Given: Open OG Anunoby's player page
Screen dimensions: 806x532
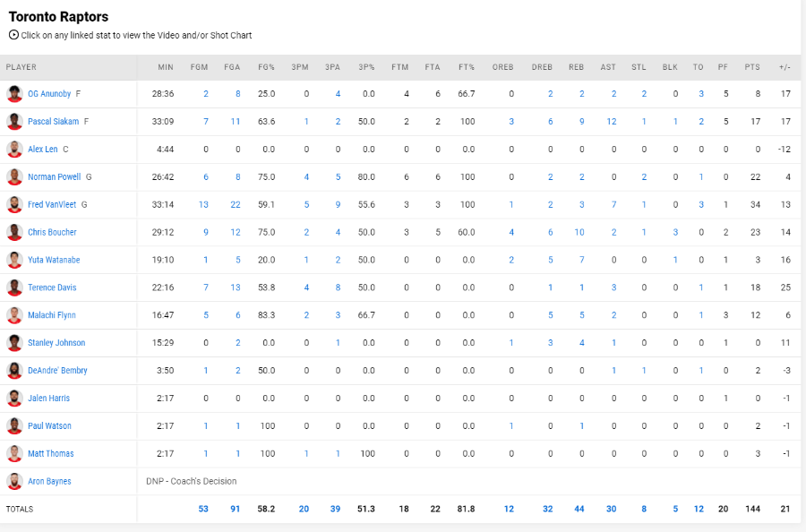Looking at the screenshot, I should 49,93.
